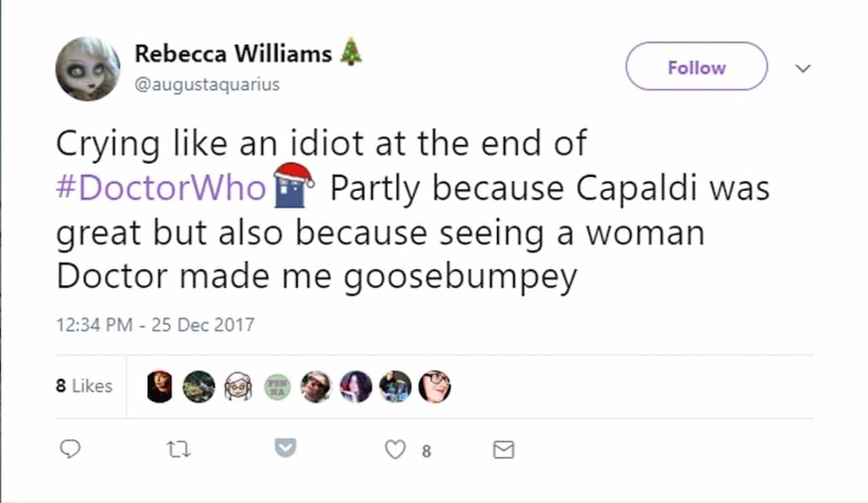Viewport: 868px width, 503px height.
Task: Open the last liker's avatar with black glasses
Action: [434, 386]
